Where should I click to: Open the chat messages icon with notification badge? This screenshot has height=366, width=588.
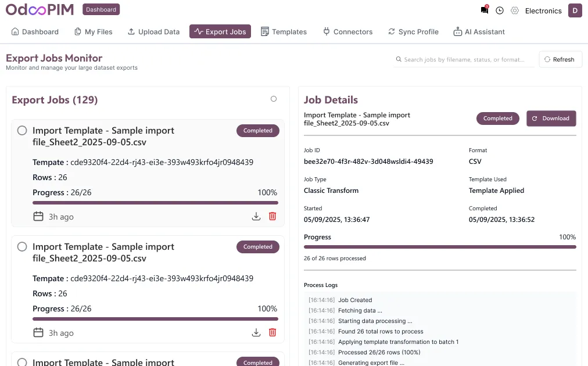485,10
